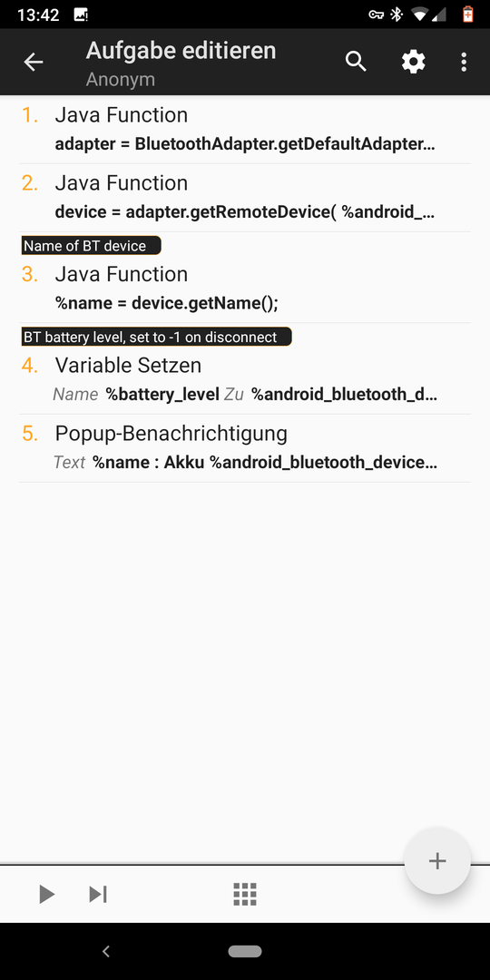Run the task with play button
490x980 pixels.
coord(46,895)
